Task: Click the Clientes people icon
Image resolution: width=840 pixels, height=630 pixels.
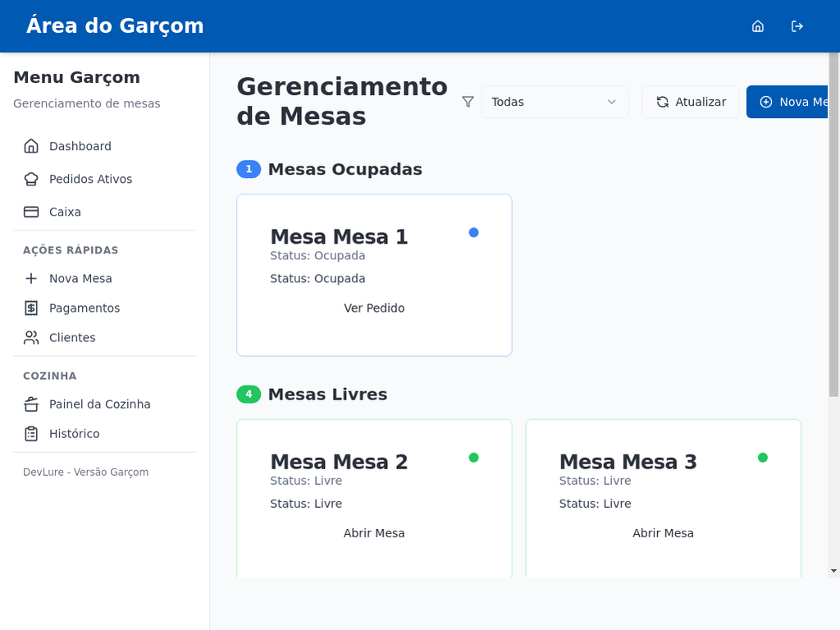Action: click(31, 337)
